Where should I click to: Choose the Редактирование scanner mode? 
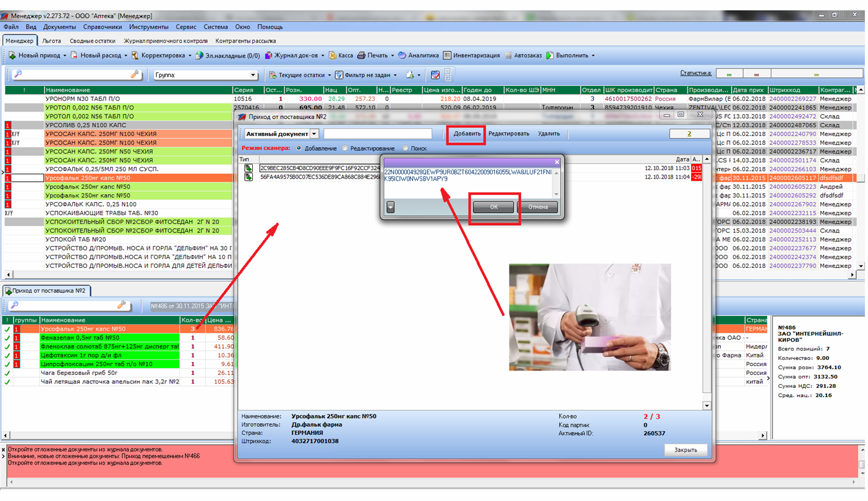click(345, 148)
